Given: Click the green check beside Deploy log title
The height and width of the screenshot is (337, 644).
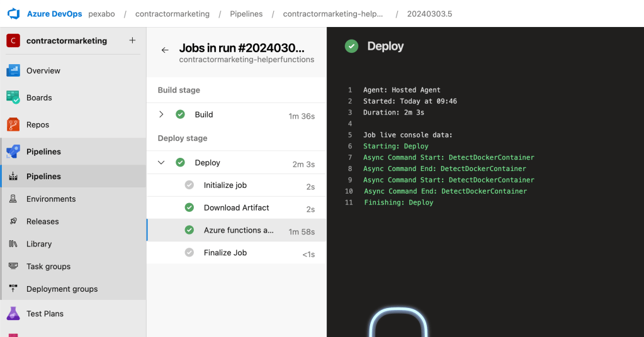Looking at the screenshot, I should tap(351, 47).
